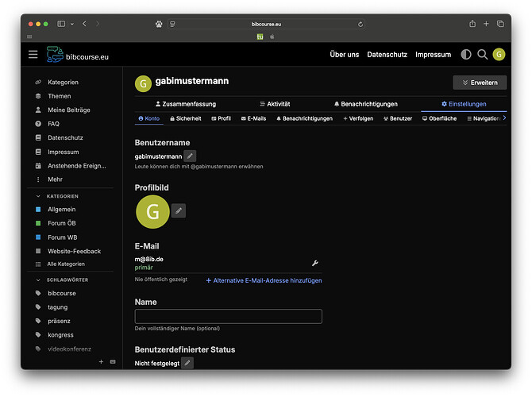Click the Name text input field

pos(229,316)
